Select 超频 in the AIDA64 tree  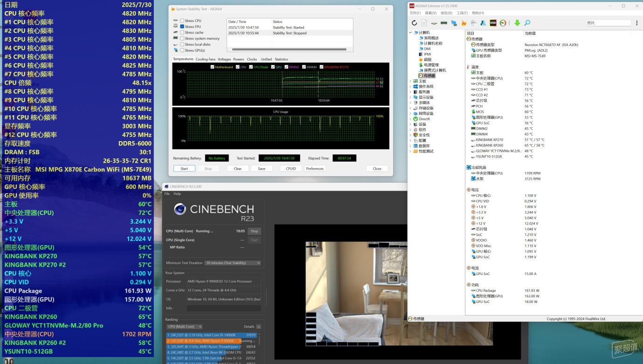428,60
